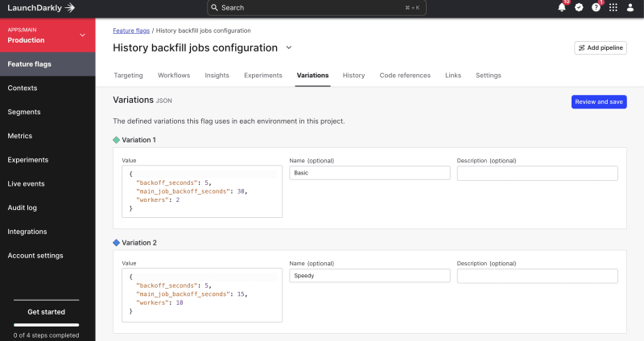Open the help question mark icon
This screenshot has height=341, width=644.
coord(596,7)
